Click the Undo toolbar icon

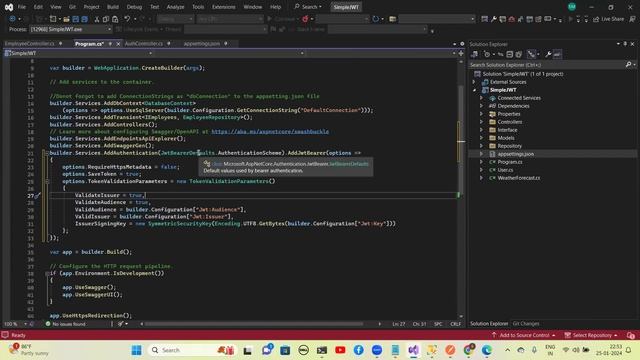coord(127,19)
